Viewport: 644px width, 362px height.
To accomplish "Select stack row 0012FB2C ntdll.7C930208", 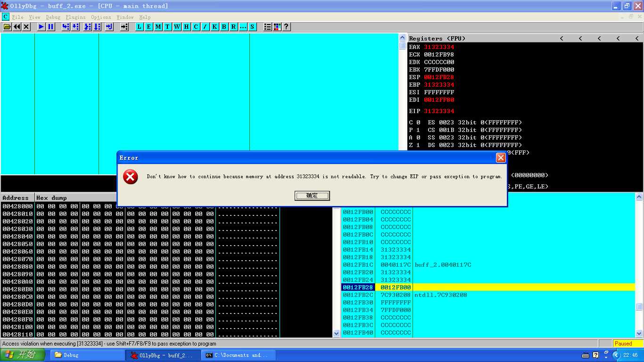I will [488, 295].
